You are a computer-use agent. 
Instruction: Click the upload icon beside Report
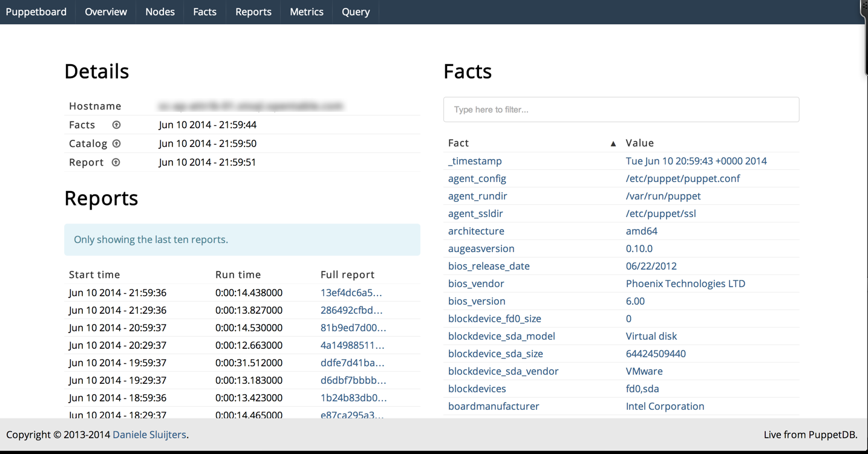[116, 162]
